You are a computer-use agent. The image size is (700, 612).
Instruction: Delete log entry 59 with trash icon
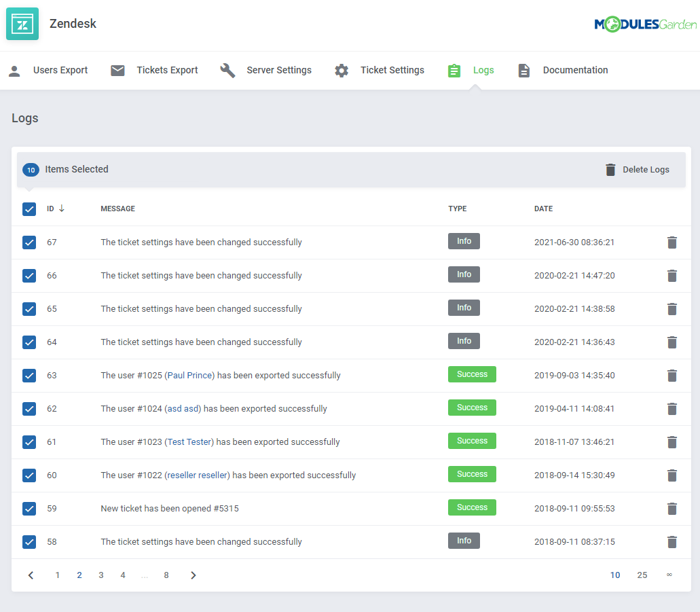coord(672,508)
